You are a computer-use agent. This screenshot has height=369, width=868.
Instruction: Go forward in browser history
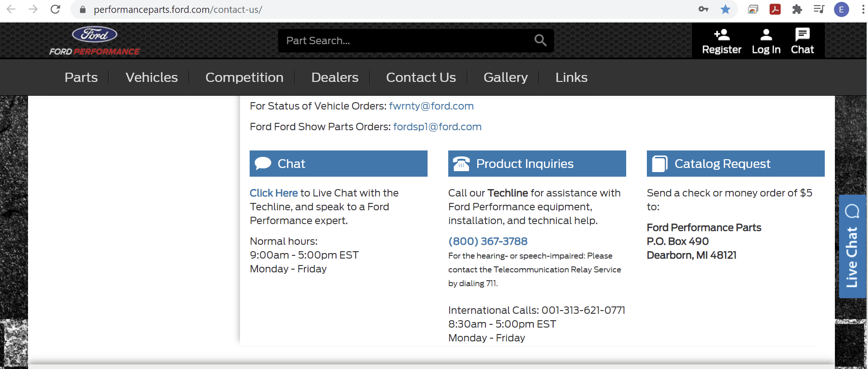pyautogui.click(x=33, y=9)
